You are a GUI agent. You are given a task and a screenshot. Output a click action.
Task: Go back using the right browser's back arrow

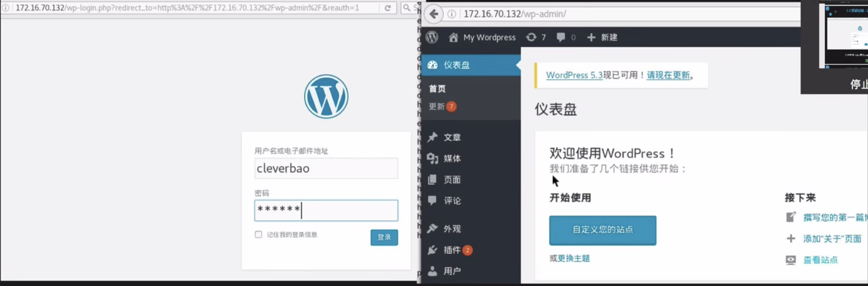tap(434, 14)
